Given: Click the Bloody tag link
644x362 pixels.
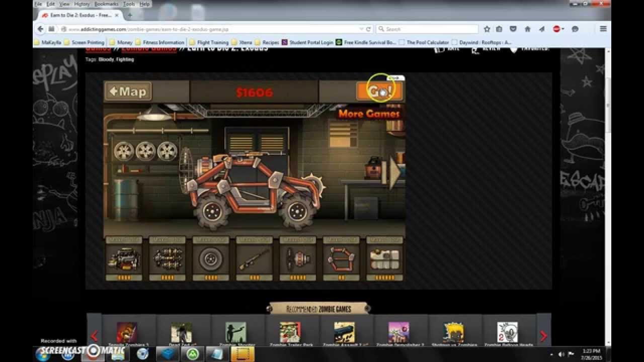Looking at the screenshot, I should point(106,59).
